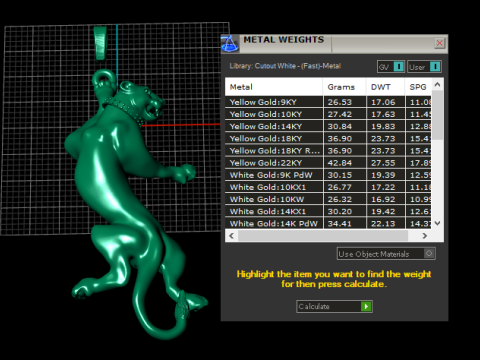Viewport: 480px width, 360px height.
Task: Click the DWT column header
Action: coord(385,87)
